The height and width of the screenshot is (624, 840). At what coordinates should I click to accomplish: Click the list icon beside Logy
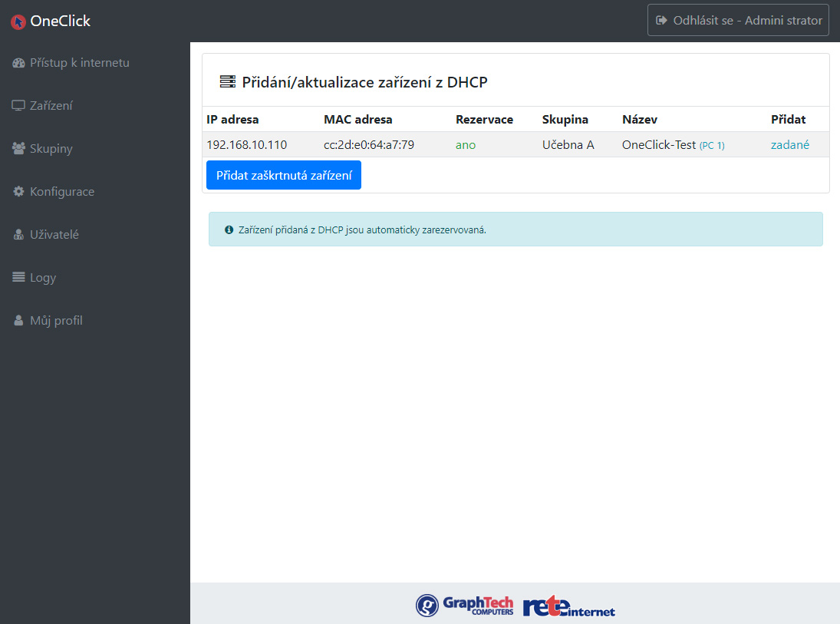tap(18, 277)
